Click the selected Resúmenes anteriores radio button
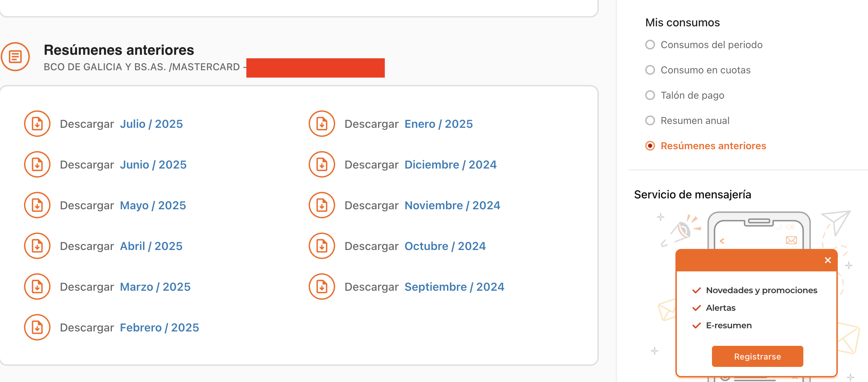The width and height of the screenshot is (868, 382). click(650, 146)
